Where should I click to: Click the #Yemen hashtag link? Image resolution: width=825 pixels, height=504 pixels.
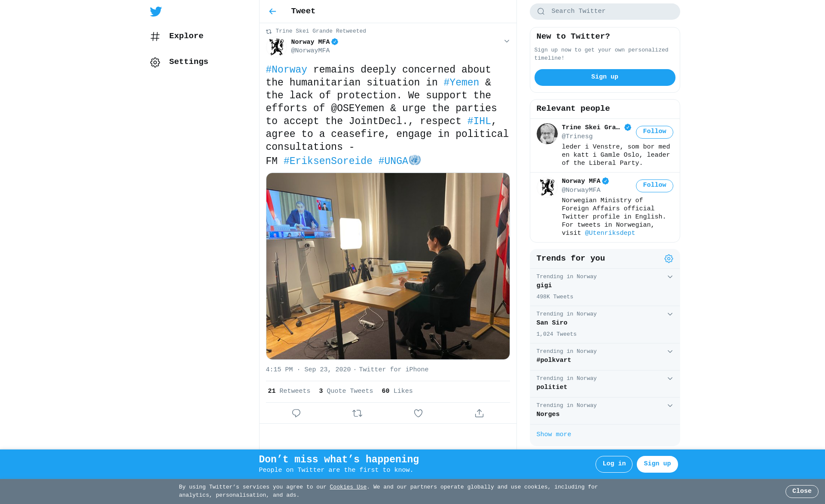(461, 82)
